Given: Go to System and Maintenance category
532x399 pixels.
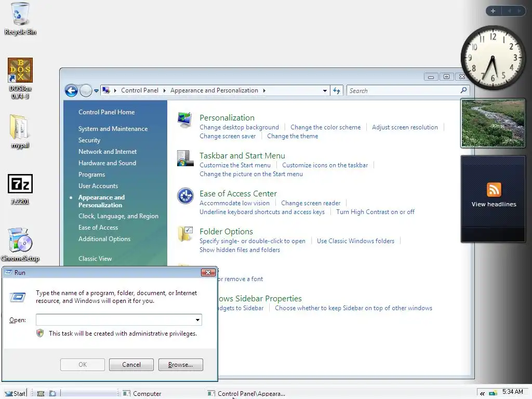Looking at the screenshot, I should (x=113, y=129).
